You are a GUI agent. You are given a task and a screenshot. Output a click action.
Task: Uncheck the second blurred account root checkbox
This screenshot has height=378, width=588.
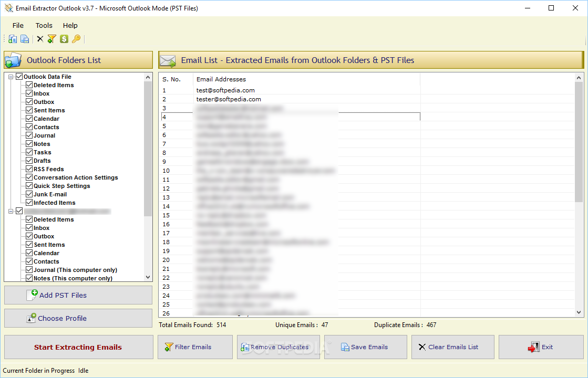[x=19, y=211]
